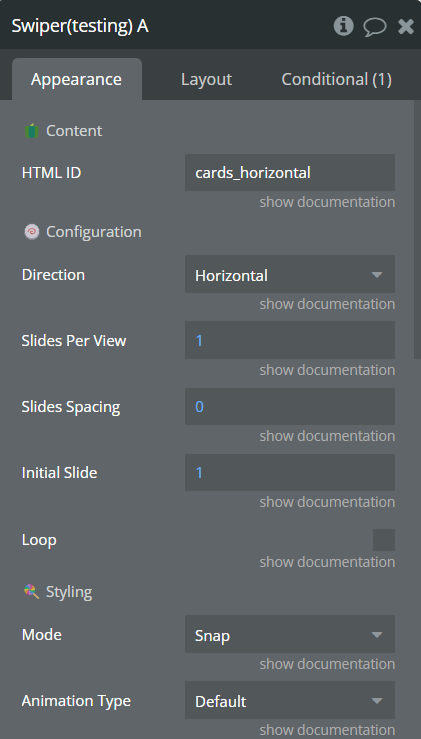This screenshot has width=421, height=739.
Task: Close the Swiper property editor panel
Action: tap(406, 26)
